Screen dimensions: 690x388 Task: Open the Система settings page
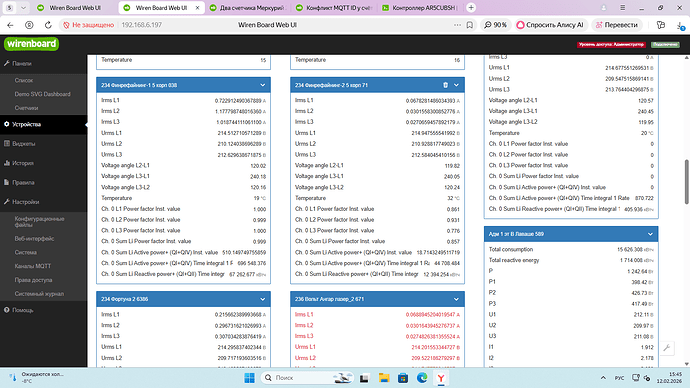tap(26, 252)
